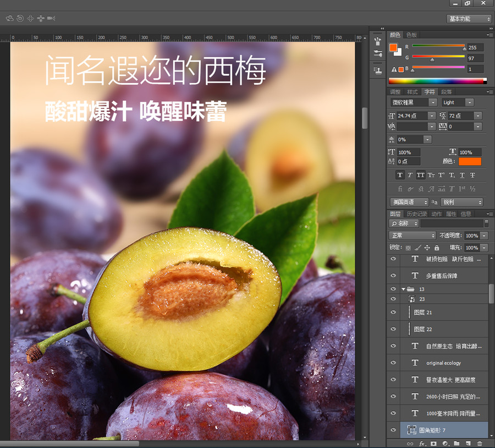Enable Faux Italic text style

[x=410, y=175]
